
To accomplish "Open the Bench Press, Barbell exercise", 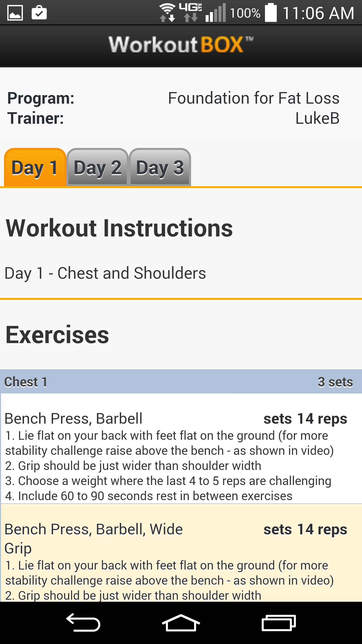I will click(73, 419).
